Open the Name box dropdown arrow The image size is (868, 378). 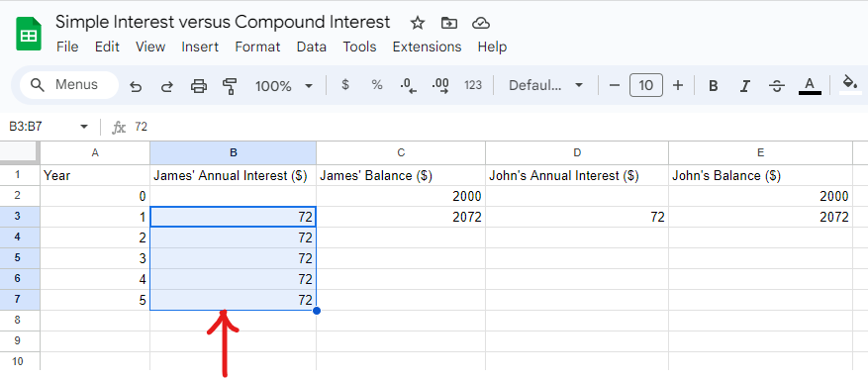(x=84, y=127)
